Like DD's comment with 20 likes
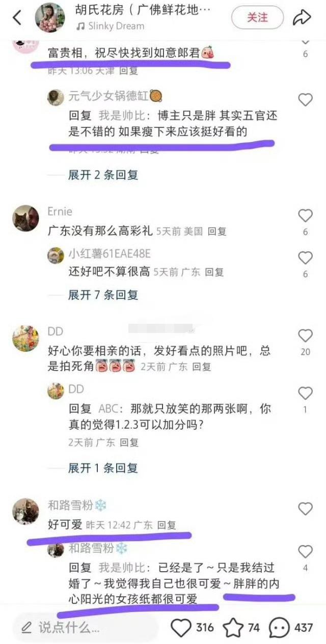The width and height of the screenshot is (326, 644). coord(305,335)
